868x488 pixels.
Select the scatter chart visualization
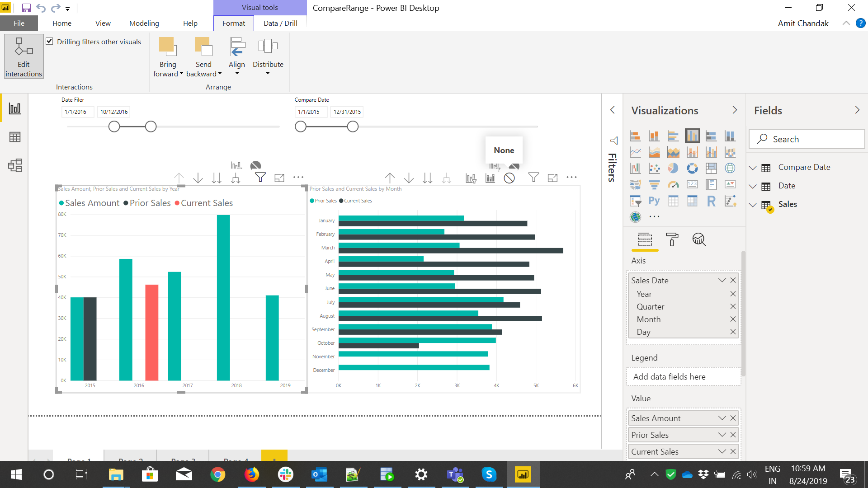pos(654,168)
